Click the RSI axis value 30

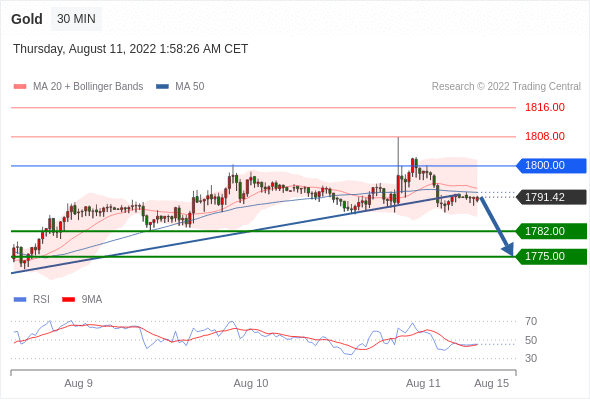pyautogui.click(x=531, y=358)
